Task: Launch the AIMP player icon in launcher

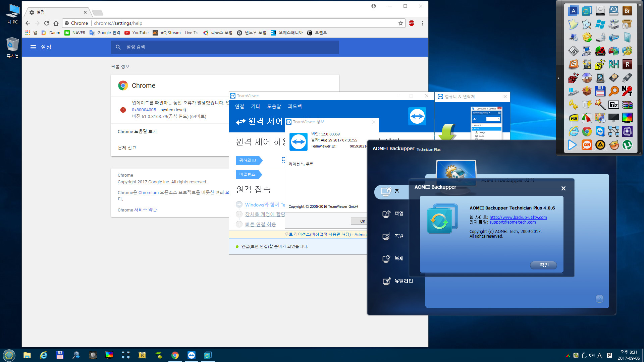Action: click(x=600, y=145)
